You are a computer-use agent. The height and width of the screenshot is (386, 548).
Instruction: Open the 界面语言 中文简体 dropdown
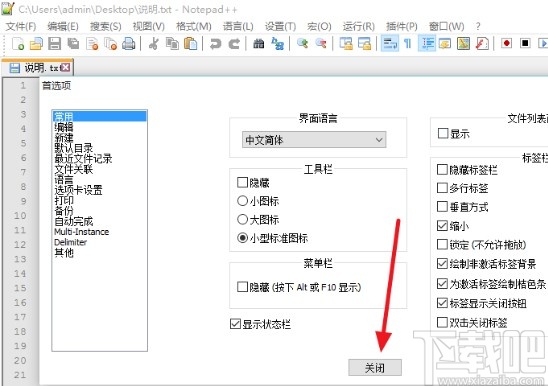[x=314, y=140]
